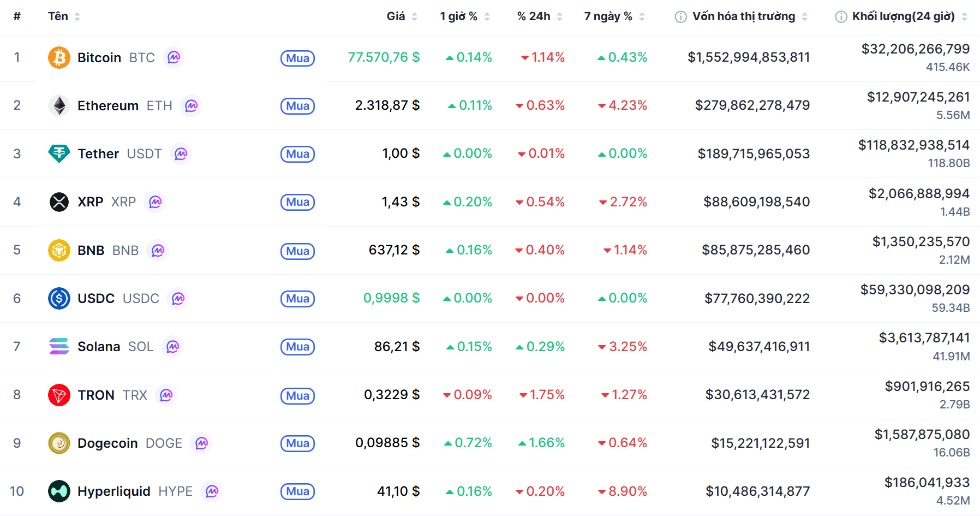Image resolution: width=980 pixels, height=516 pixels.
Task: Click Mua button for Solana
Action: click(x=297, y=347)
